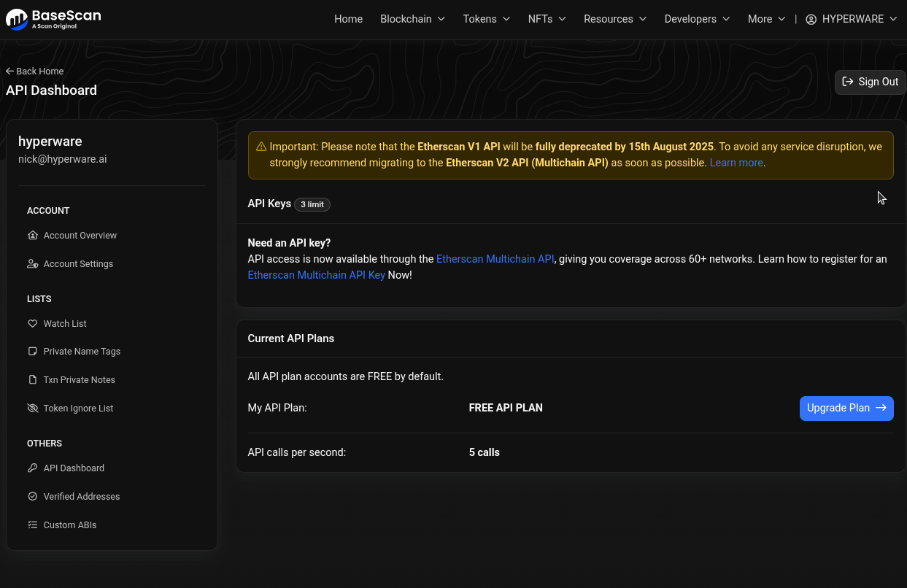Click the Sign Out button

[x=870, y=82]
